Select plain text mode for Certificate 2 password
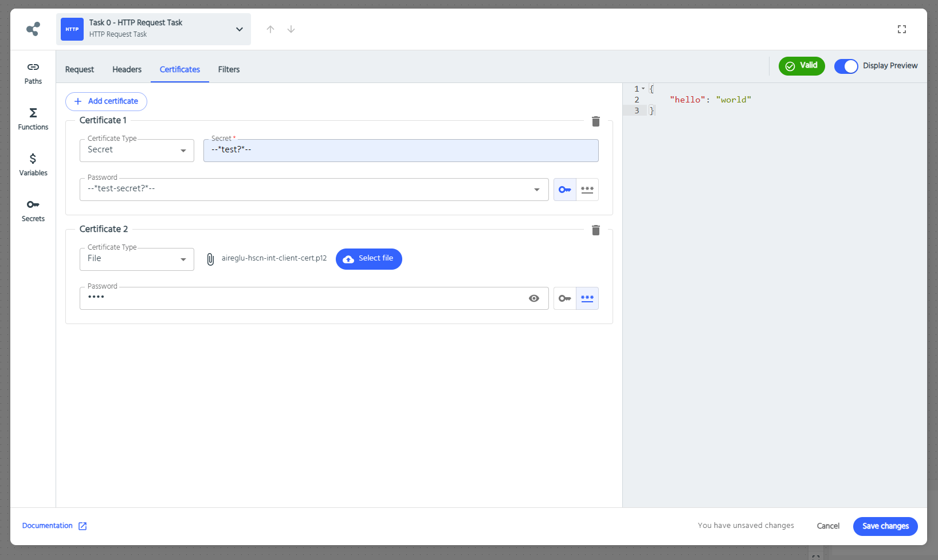 587,298
